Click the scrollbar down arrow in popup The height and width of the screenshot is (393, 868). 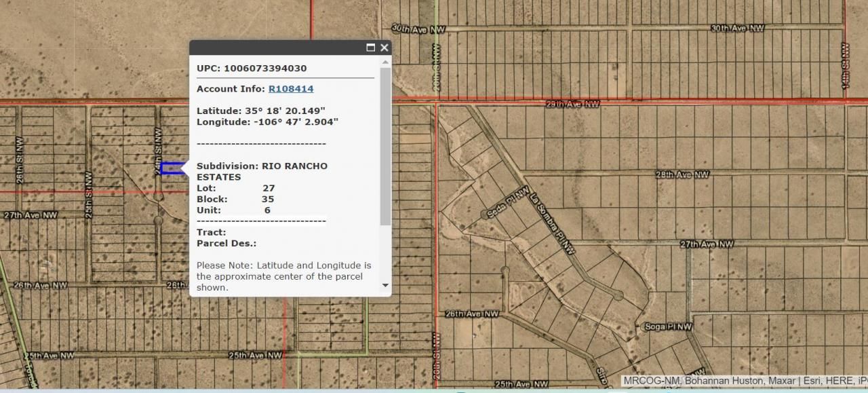[x=385, y=285]
